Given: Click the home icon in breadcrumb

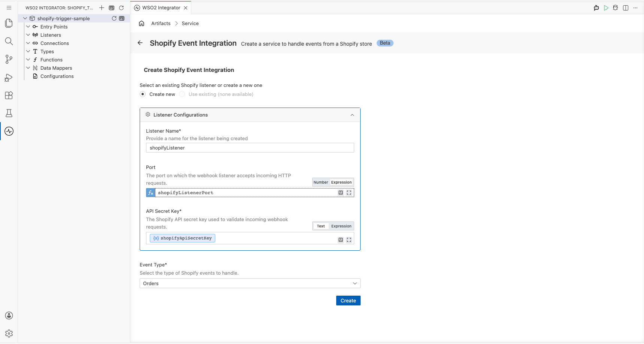Looking at the screenshot, I should coord(142,23).
